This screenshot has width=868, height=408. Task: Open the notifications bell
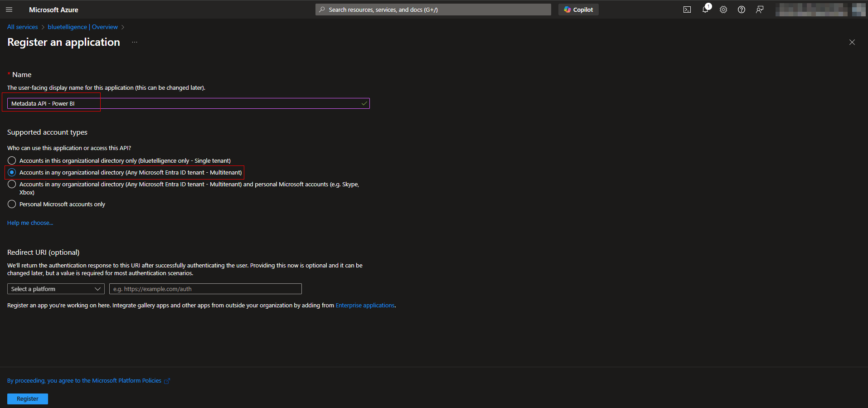[x=705, y=10]
